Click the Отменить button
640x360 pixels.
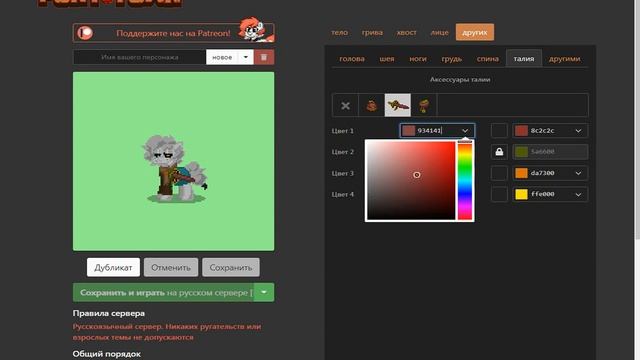[171, 267]
